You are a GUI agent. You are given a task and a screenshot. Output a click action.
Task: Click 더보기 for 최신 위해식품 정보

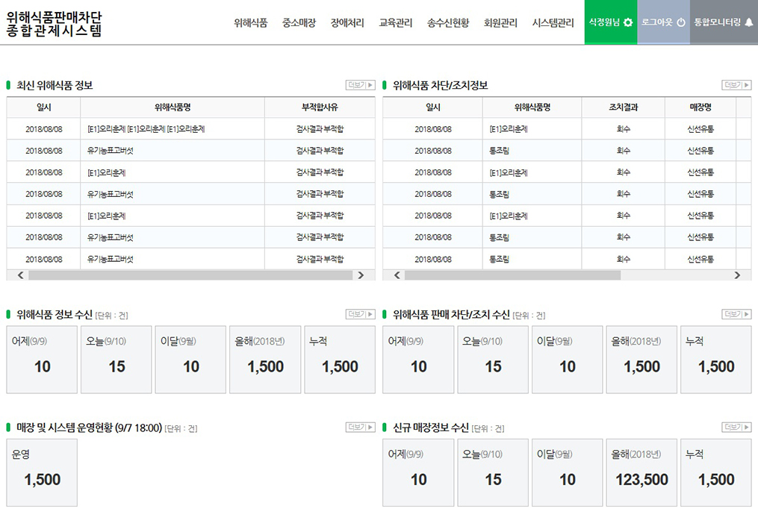coord(360,85)
